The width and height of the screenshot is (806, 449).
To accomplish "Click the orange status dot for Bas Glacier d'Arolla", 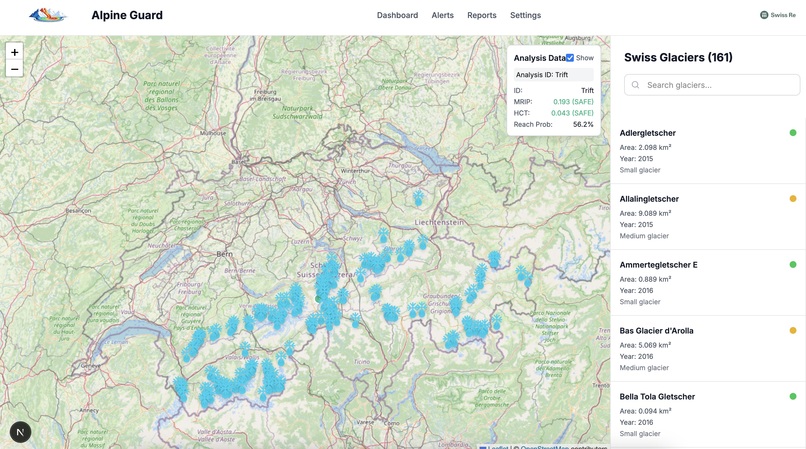I will tap(793, 330).
